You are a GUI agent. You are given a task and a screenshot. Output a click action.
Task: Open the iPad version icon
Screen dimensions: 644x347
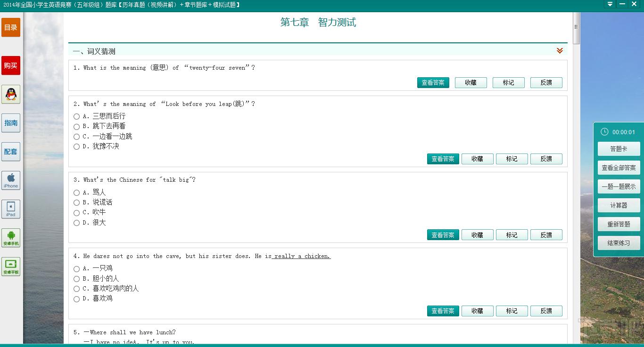(11, 209)
